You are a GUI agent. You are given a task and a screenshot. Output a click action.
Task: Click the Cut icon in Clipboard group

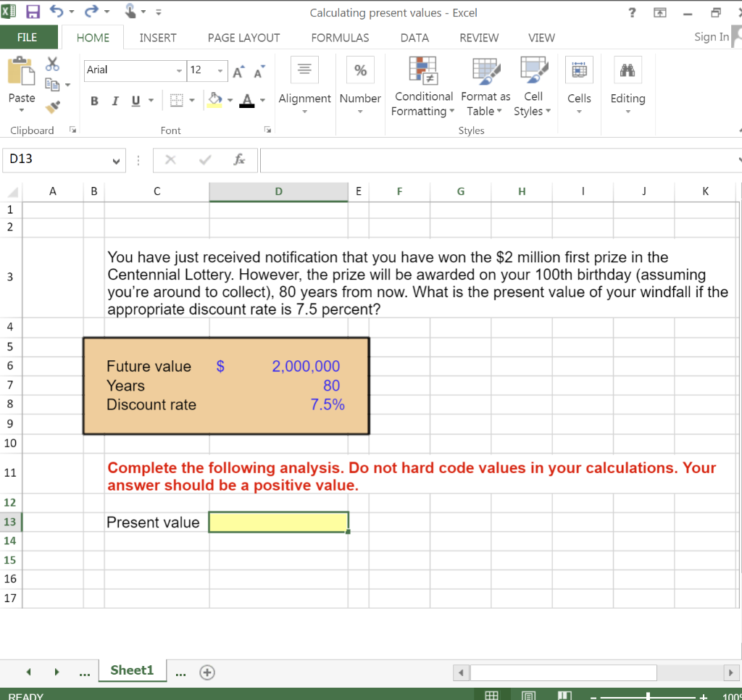tap(51, 64)
